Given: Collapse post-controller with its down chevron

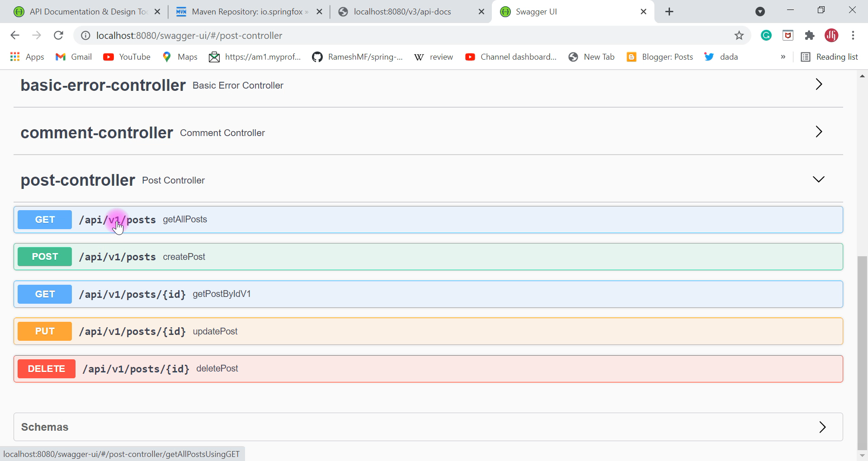Looking at the screenshot, I should (819, 179).
